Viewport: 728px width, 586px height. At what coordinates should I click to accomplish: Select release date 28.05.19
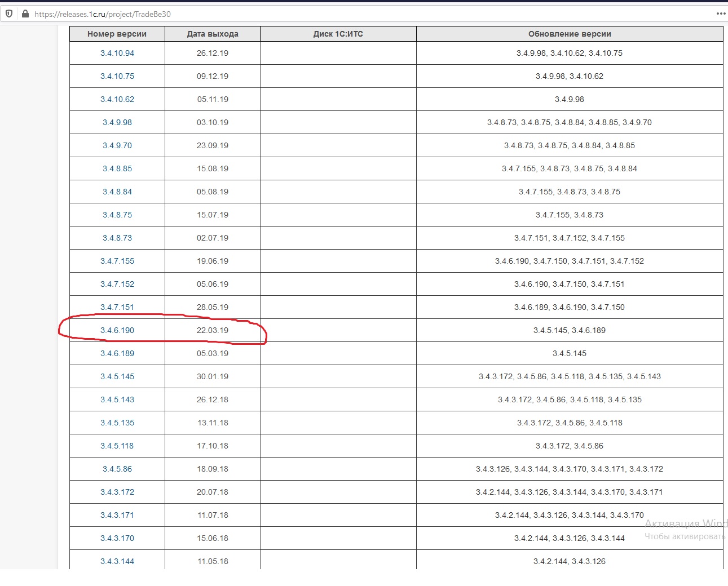coord(213,307)
